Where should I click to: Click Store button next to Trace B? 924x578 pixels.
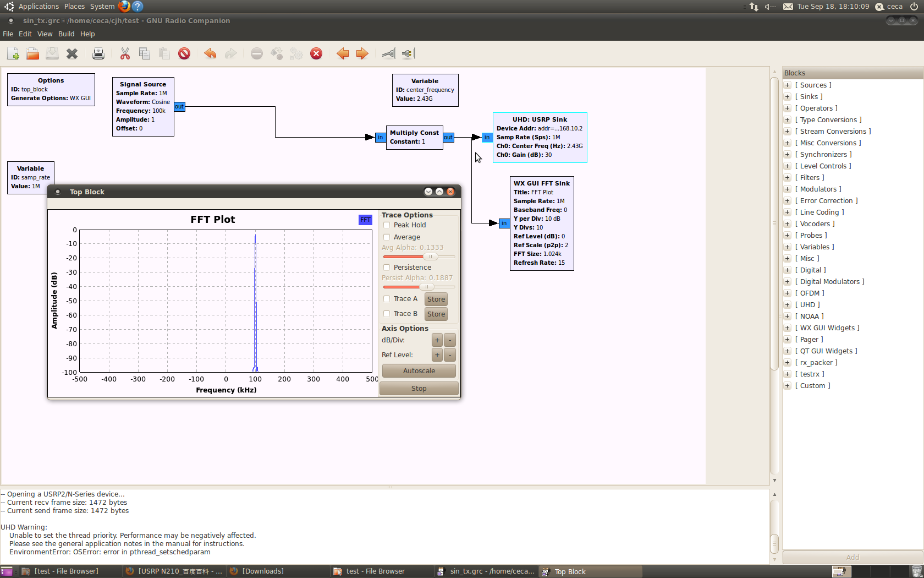tap(436, 314)
